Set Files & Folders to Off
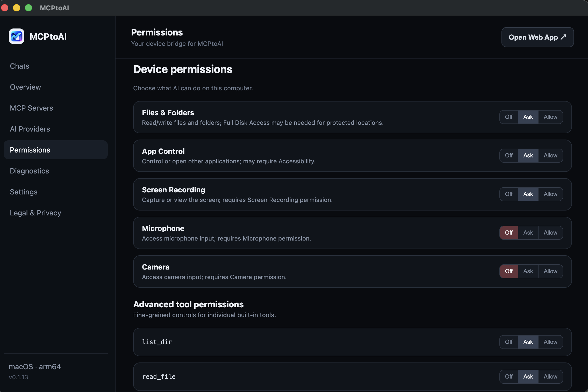Viewport: 588px width, 392px height. pyautogui.click(x=509, y=117)
